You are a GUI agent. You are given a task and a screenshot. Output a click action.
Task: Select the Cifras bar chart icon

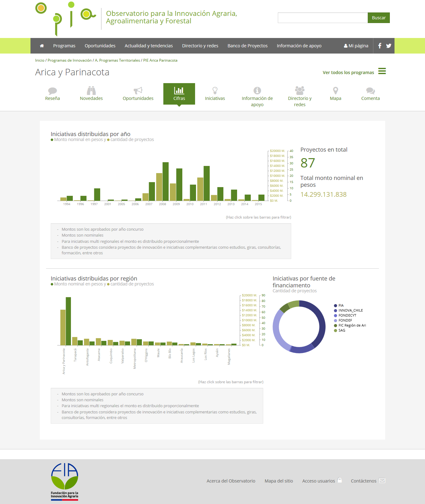tap(179, 90)
